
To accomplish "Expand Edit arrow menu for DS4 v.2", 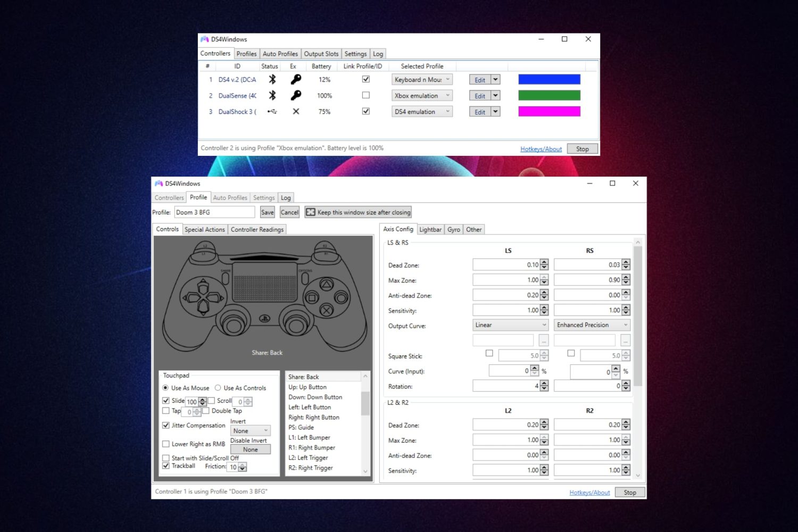I will 495,79.
